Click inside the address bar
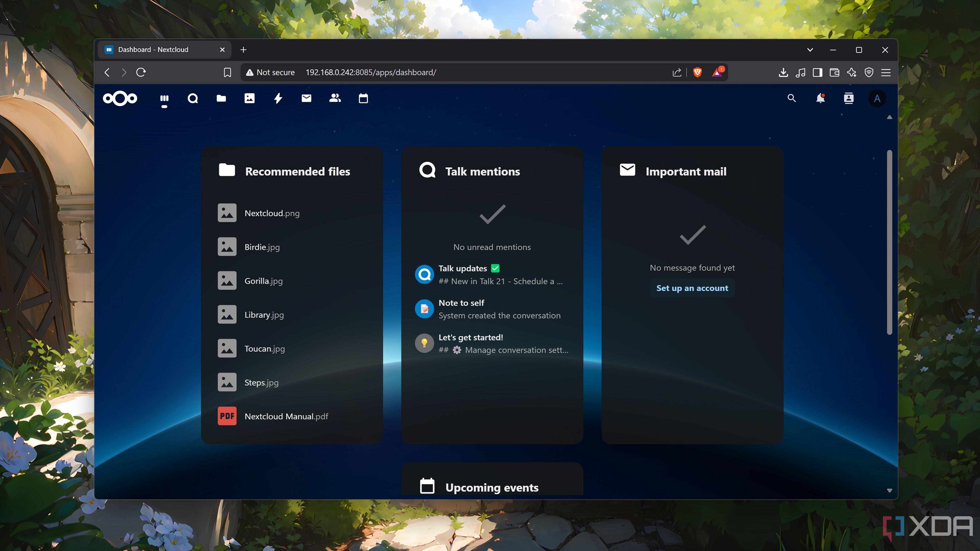Screen dimensions: 980x551 pos(457,72)
